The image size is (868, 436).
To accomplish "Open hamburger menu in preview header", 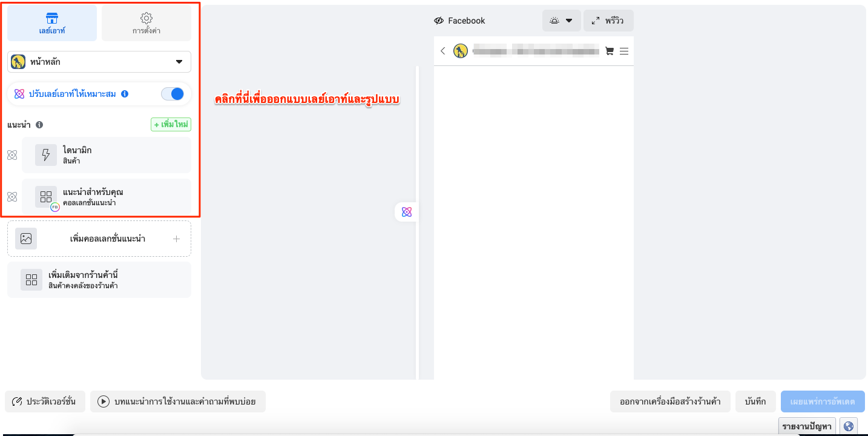I will coord(624,51).
